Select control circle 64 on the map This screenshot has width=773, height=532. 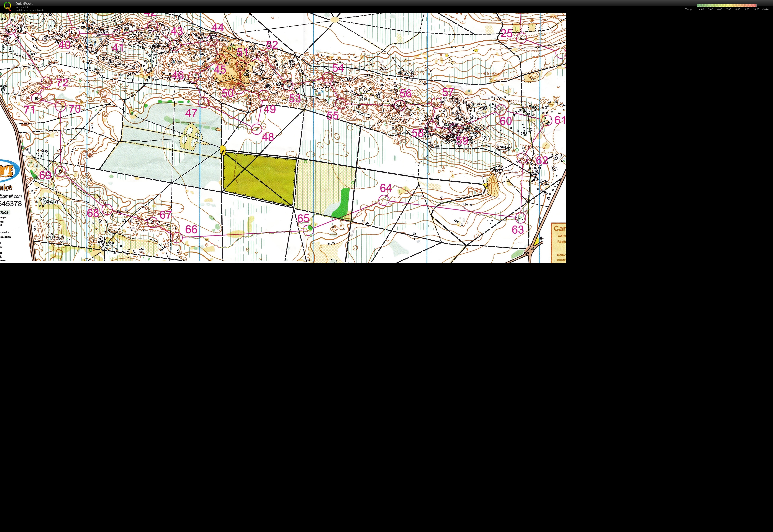384,200
